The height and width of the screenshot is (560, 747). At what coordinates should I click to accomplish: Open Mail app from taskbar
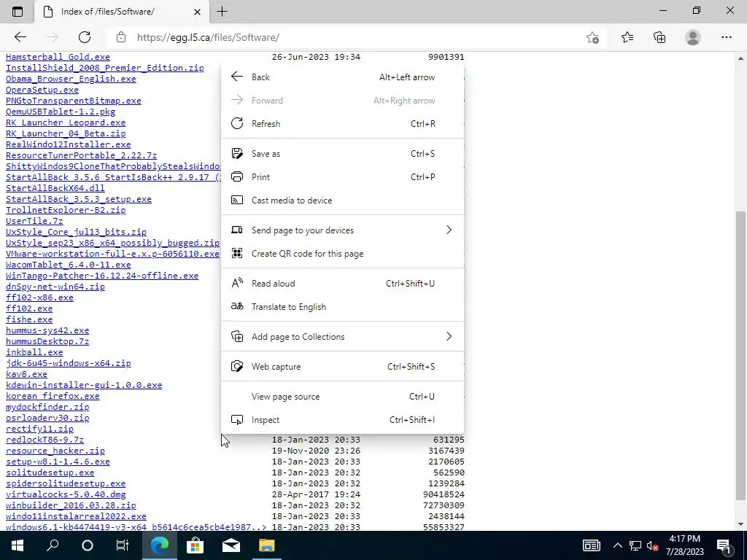point(231,545)
